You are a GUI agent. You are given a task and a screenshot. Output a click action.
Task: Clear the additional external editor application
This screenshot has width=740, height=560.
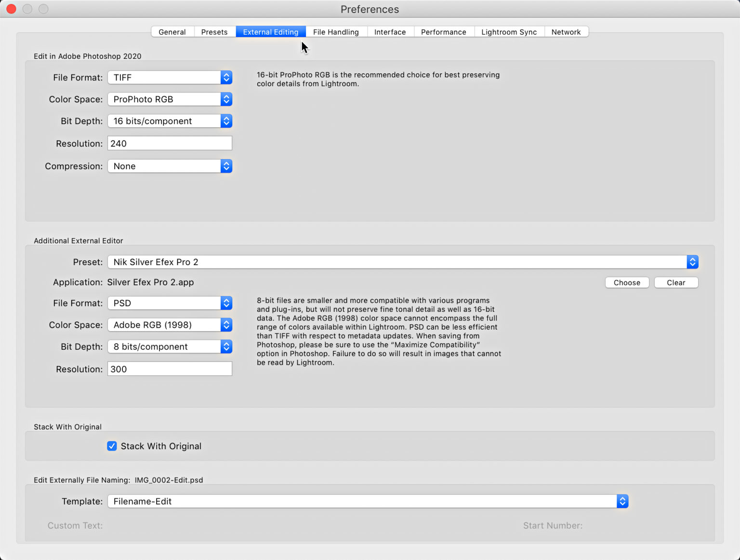coord(676,282)
